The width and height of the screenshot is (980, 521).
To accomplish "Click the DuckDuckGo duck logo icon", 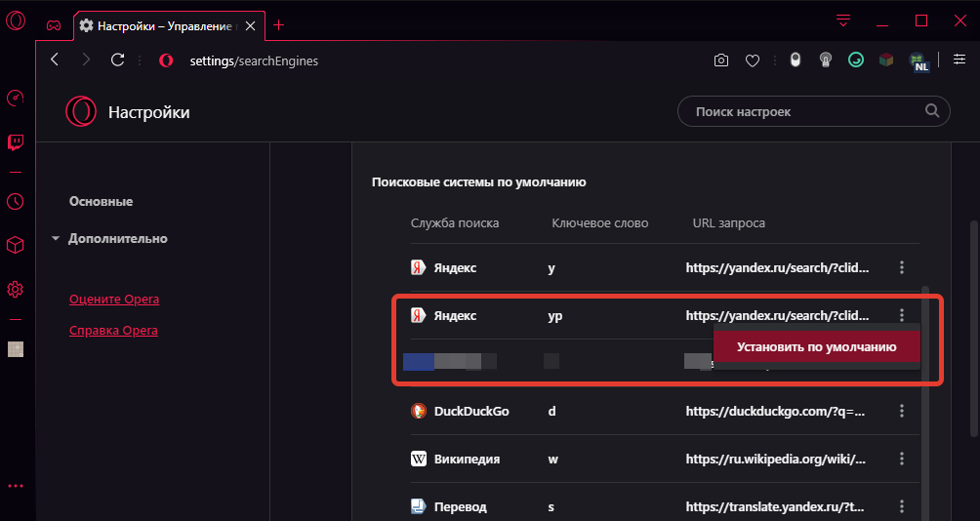I will [x=418, y=411].
